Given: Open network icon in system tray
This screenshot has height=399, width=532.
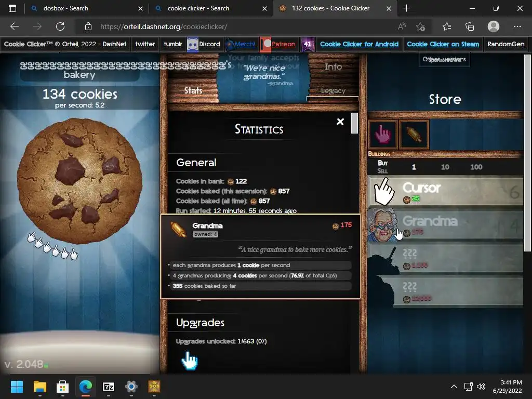Looking at the screenshot, I should click(x=469, y=387).
